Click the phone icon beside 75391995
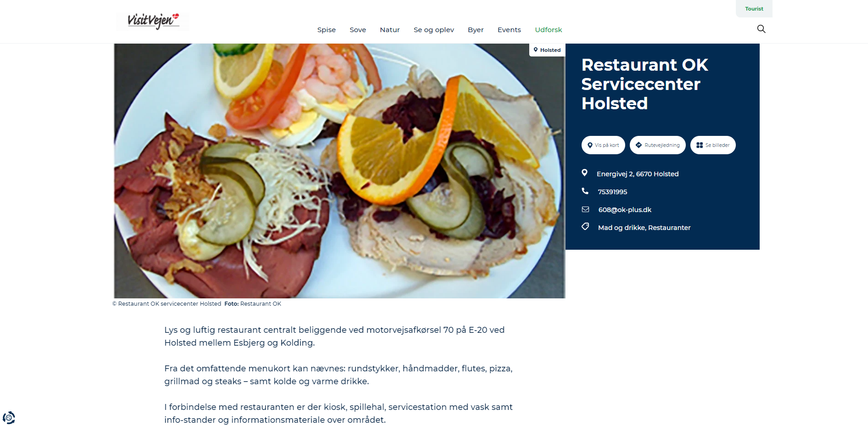This screenshot has width=868, height=426. point(585,191)
